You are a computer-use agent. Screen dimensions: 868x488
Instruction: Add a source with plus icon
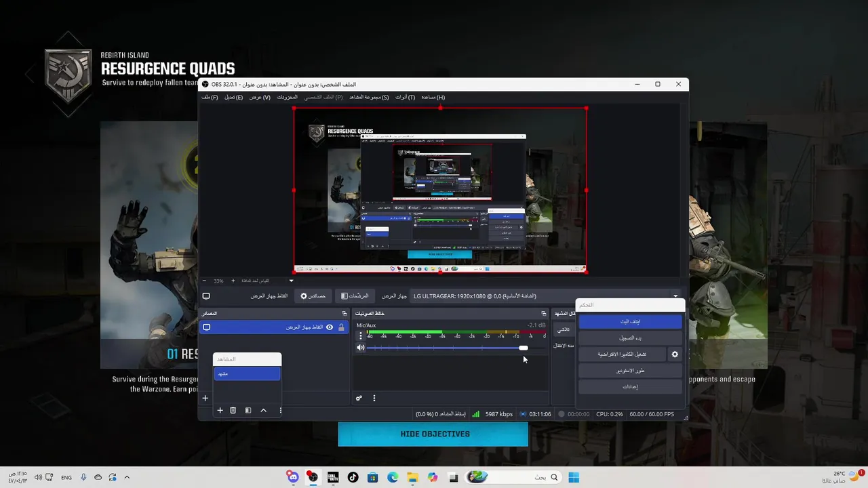pyautogui.click(x=205, y=398)
